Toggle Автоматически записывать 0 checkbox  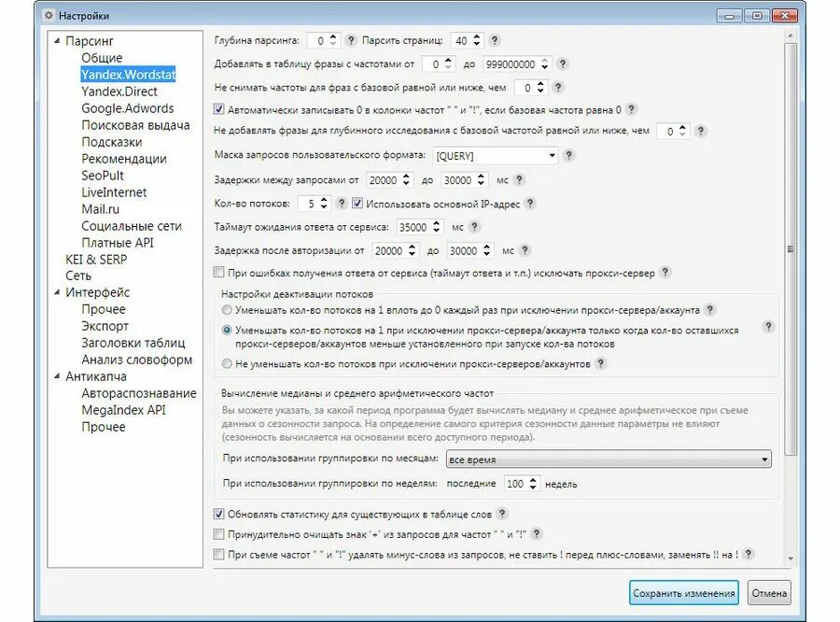click(x=218, y=109)
